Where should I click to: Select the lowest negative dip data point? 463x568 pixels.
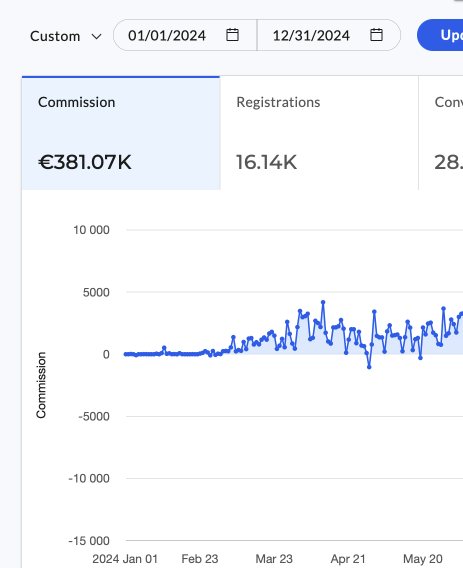369,367
